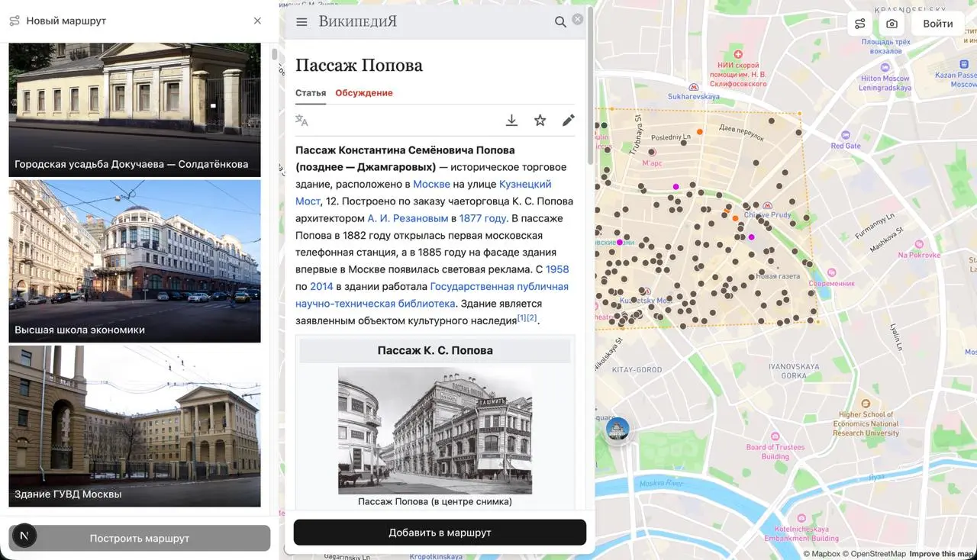The image size is (977, 560).
Task: Click the Red Gate metro icon
Action: click(846, 136)
